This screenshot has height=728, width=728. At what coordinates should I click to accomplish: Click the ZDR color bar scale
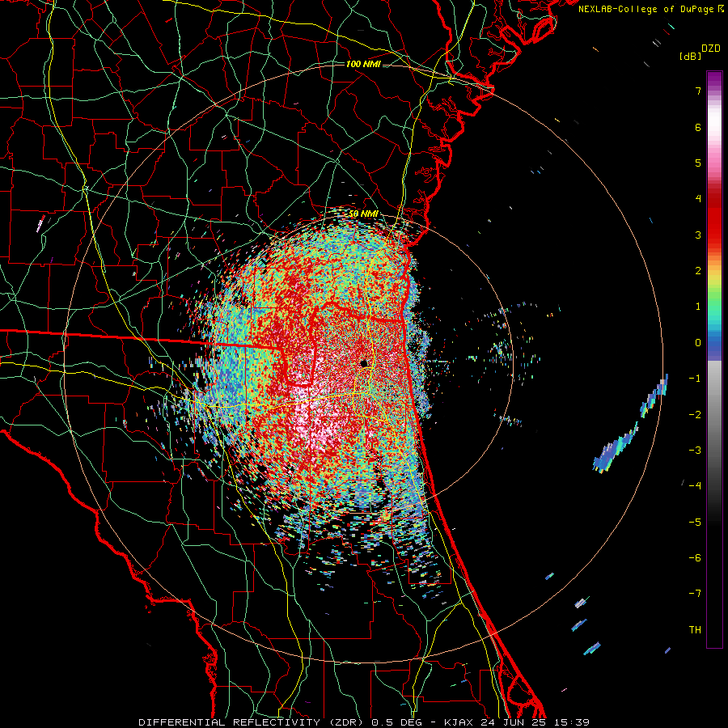714,359
